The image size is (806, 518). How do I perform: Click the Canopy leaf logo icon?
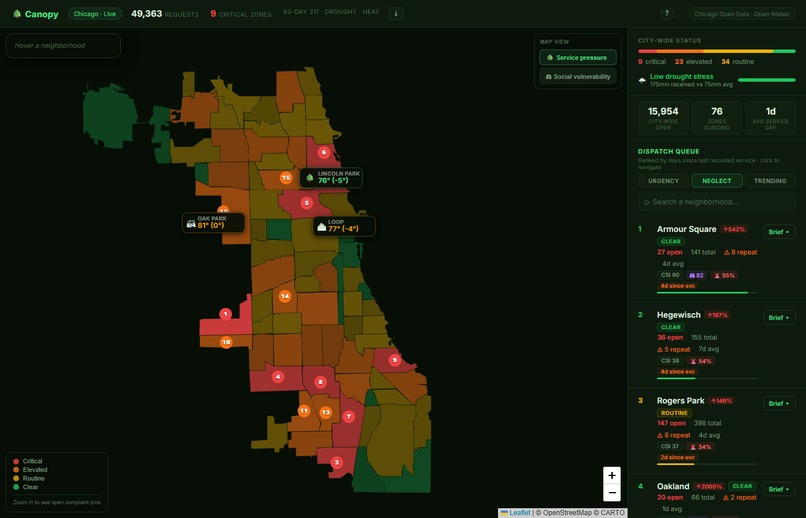tap(17, 14)
